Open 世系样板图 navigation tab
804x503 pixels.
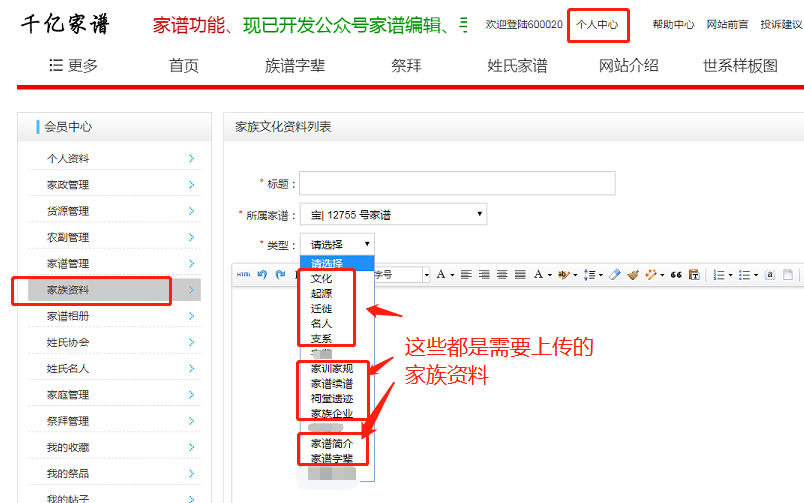pos(740,65)
